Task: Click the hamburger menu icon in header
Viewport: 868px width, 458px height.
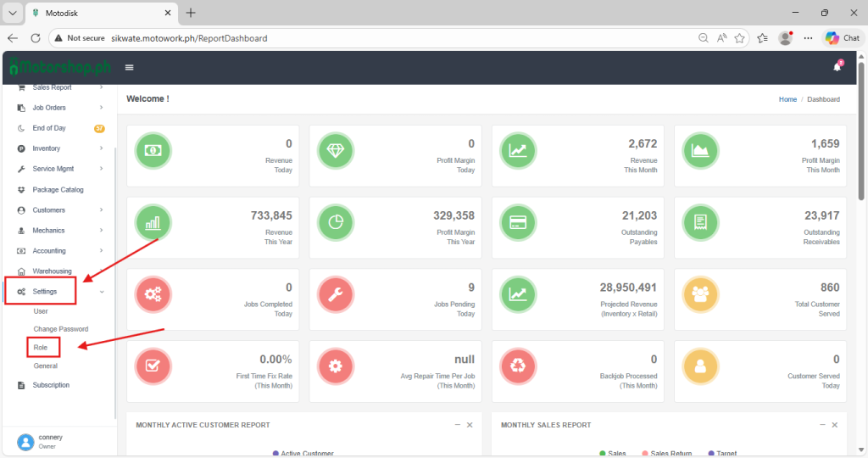Action: pyautogui.click(x=130, y=68)
